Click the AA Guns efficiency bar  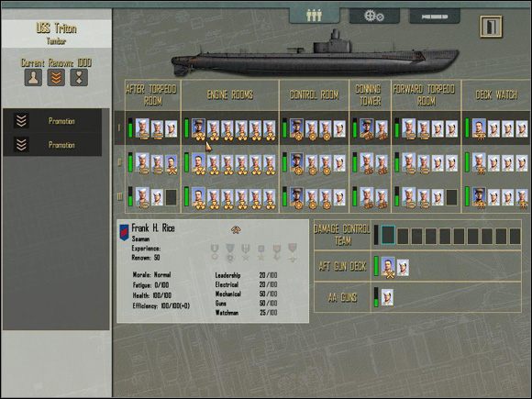pyautogui.click(x=376, y=297)
